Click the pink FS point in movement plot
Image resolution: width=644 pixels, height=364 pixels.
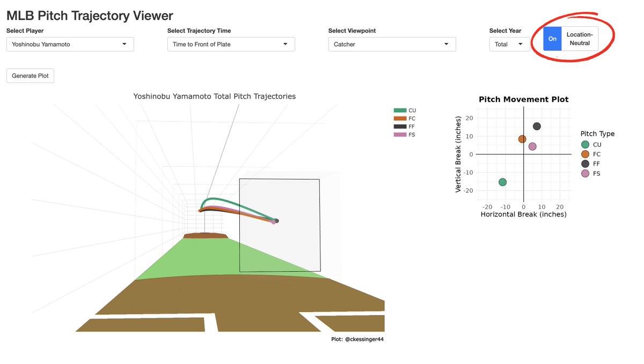[532, 146]
